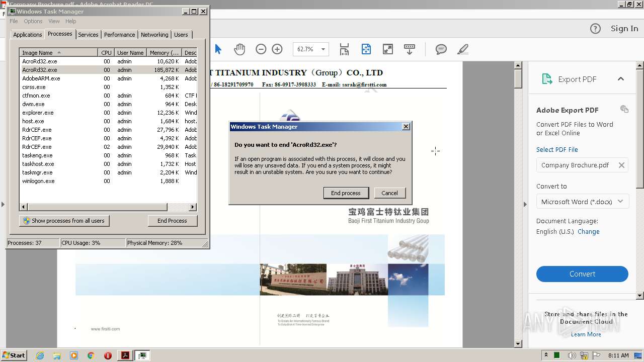Zoom in with the plus icon
Screen dimensions: 644x362
277,49
